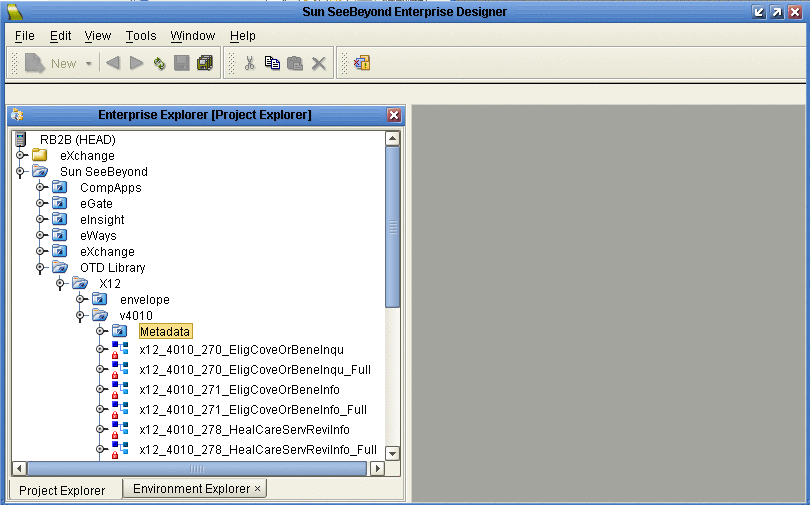The image size is (810, 505).
Task: Select the highlighted Metadata tree item
Action: [165, 332]
